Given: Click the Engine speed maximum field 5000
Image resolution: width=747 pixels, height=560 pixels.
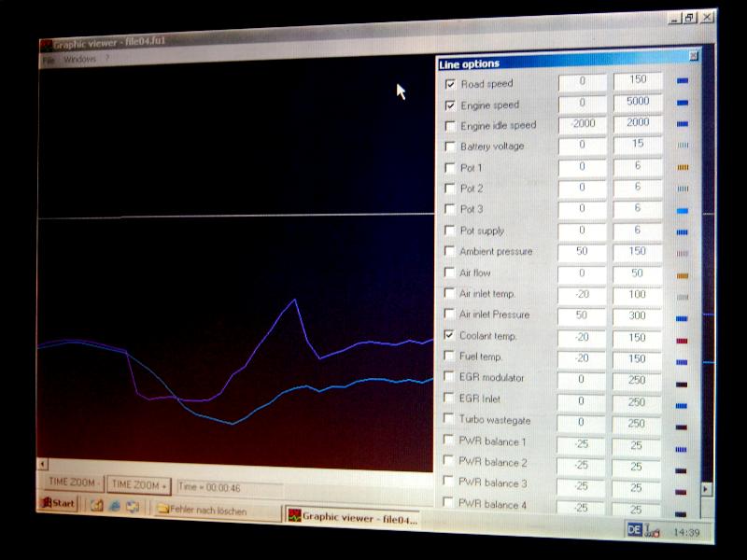Looking at the screenshot, I should 638,103.
